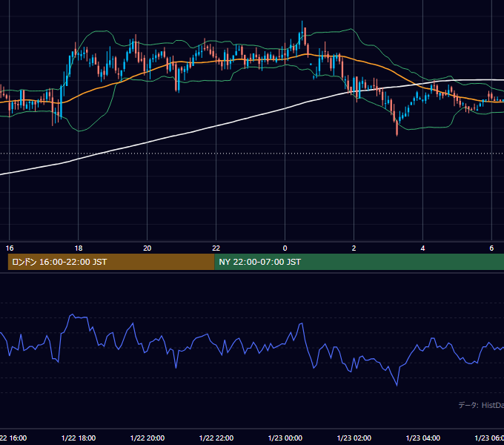The height and width of the screenshot is (445, 504).
Task: Click the '18' hour label on the price chart axis
Action: 79,248
